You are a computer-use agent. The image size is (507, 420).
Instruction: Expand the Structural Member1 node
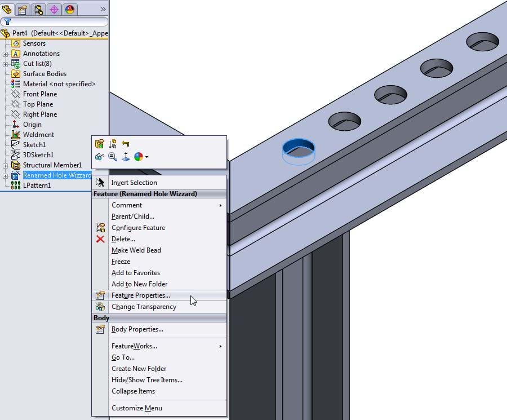5,166
